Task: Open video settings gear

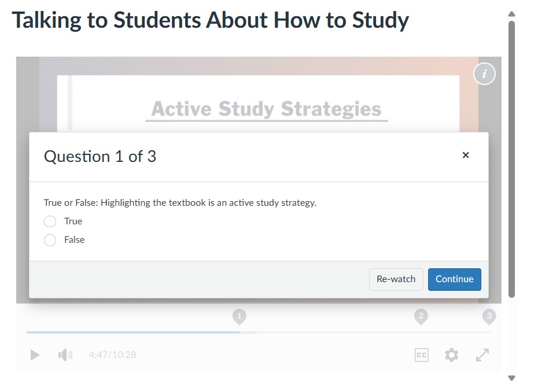Action: tap(452, 355)
